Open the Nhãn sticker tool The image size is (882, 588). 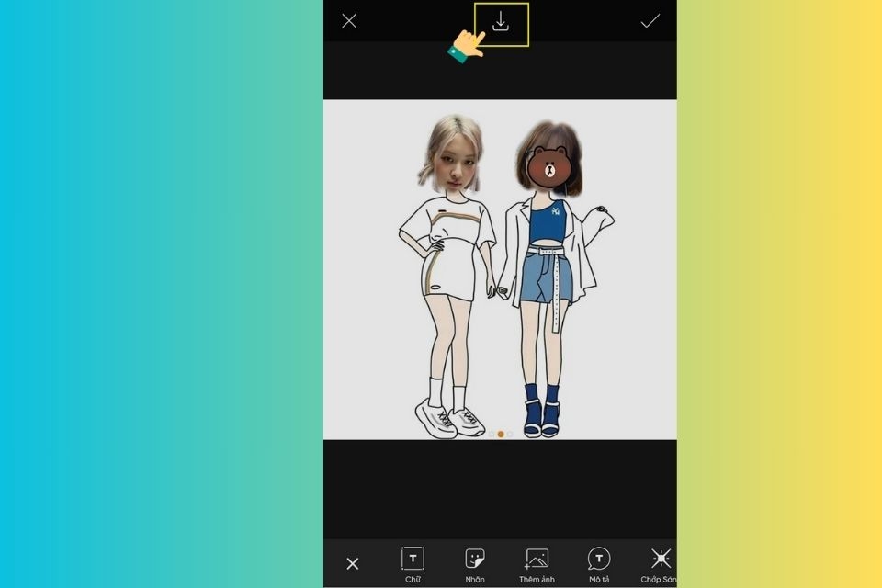[475, 564]
